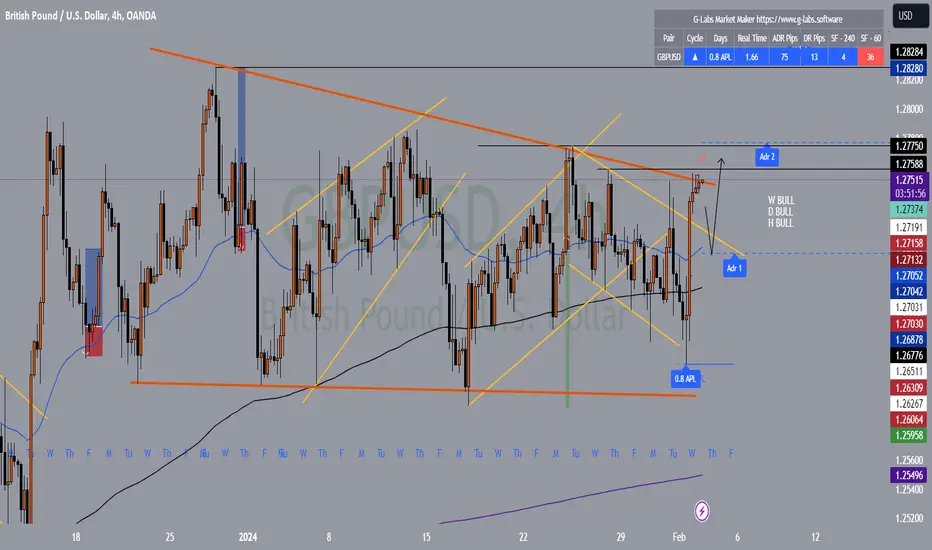Click the 4 value under SF - 240
The width and height of the screenshot is (932, 550).
tap(843, 57)
